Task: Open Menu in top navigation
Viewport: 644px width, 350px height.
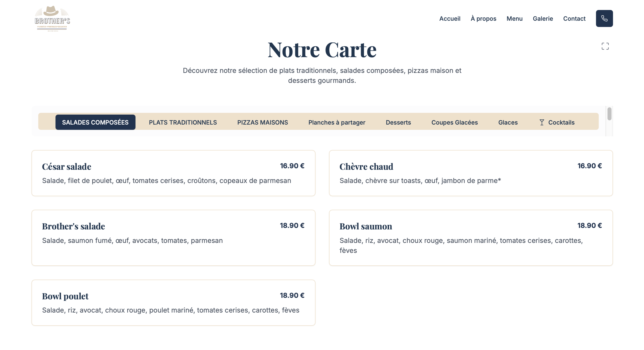Action: point(514,19)
